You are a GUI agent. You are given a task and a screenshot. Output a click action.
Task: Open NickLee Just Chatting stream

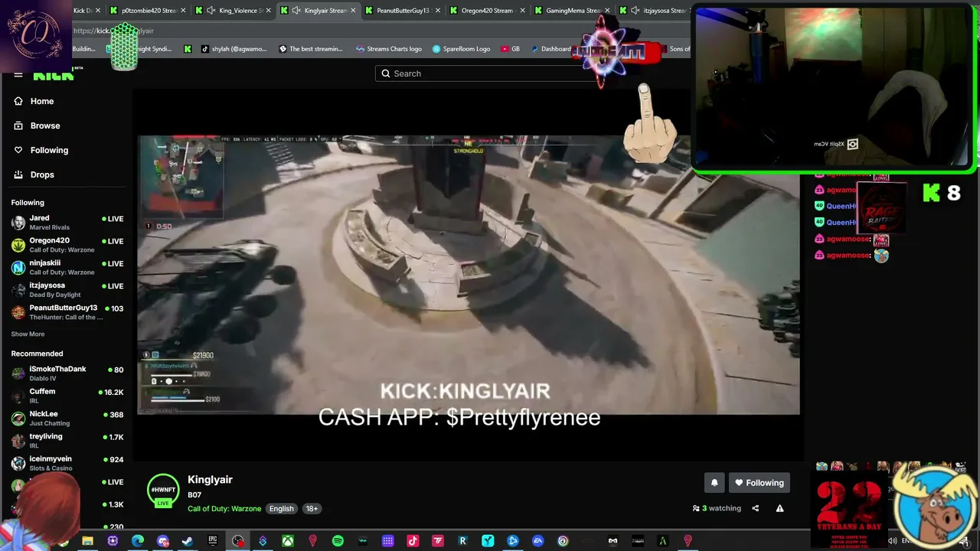click(67, 418)
